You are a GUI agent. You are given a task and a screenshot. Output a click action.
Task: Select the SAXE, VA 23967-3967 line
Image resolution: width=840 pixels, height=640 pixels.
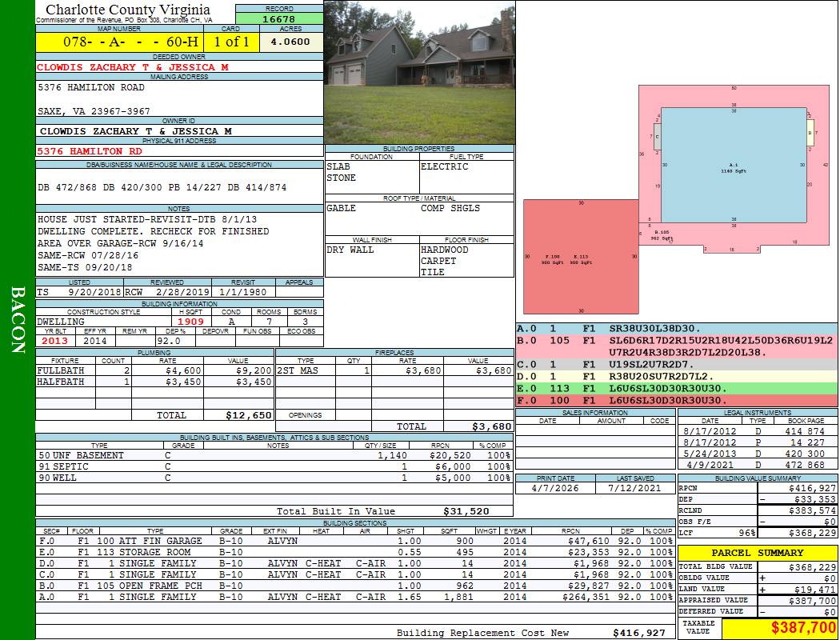(x=94, y=111)
